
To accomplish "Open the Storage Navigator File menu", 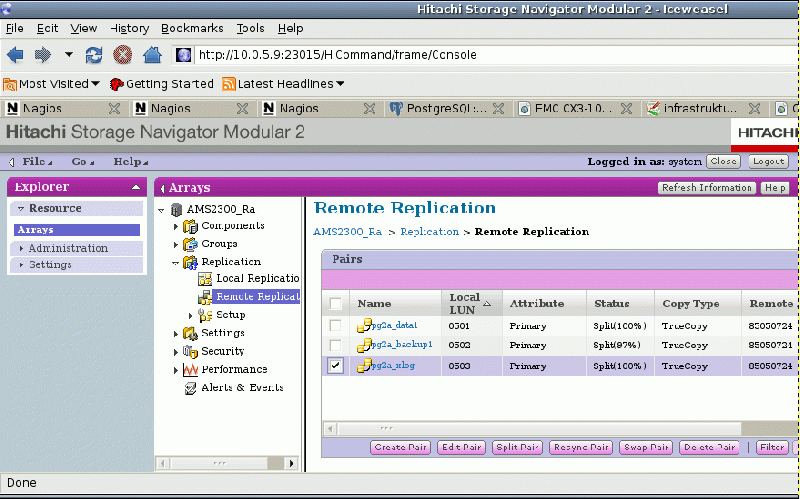I will tap(37, 162).
